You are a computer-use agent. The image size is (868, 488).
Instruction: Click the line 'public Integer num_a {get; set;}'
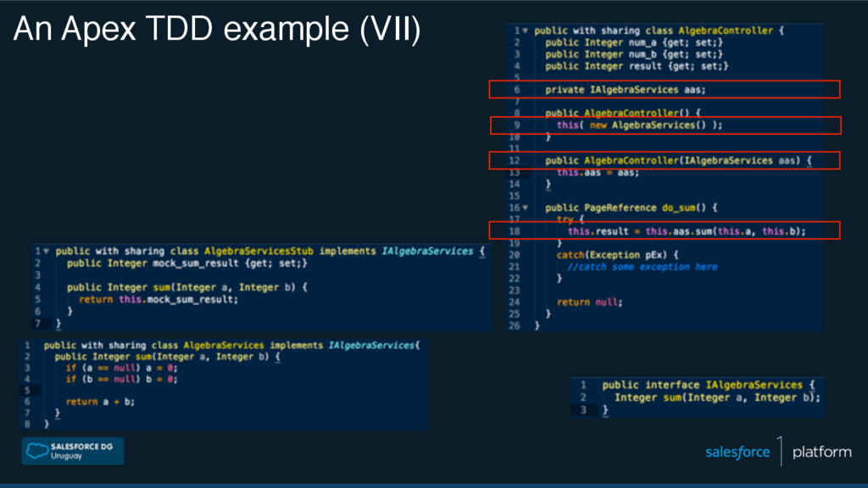click(x=634, y=42)
